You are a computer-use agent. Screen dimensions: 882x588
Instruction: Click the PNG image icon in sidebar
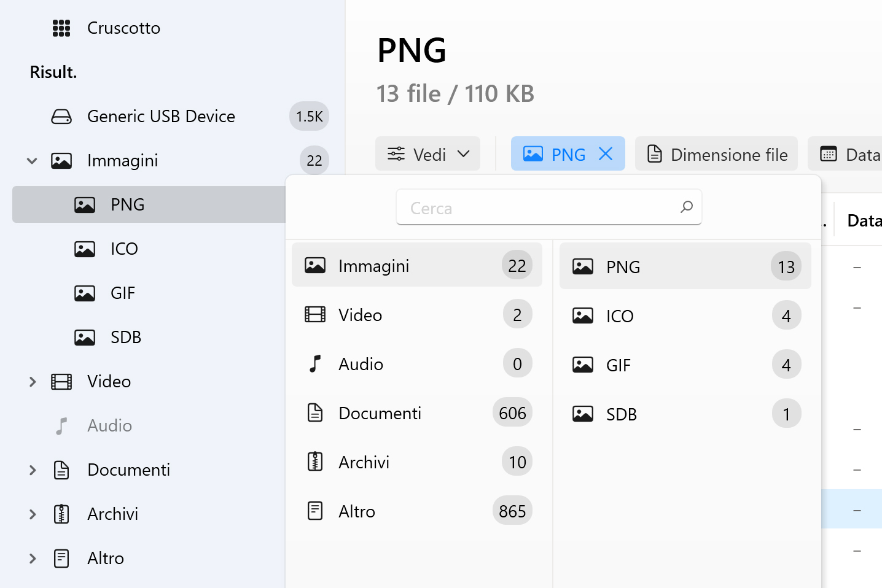(85, 205)
